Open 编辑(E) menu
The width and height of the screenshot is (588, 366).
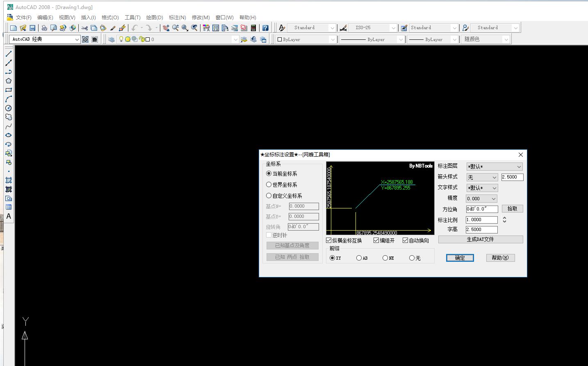click(x=45, y=18)
